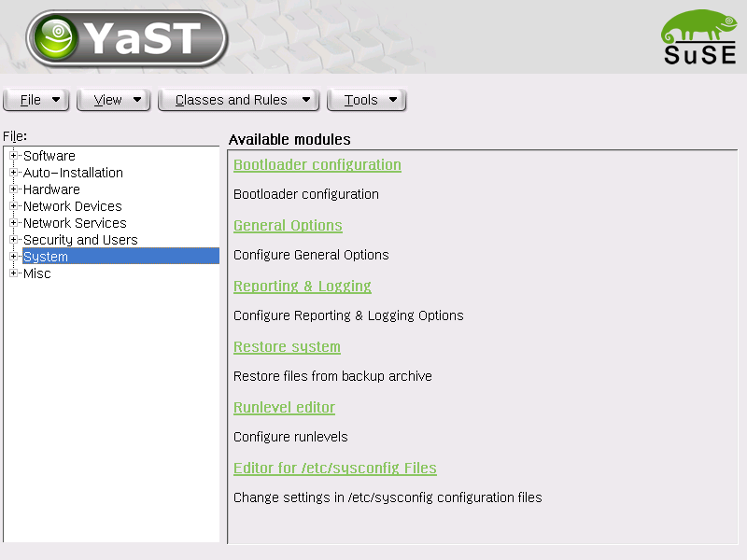
Task: Open the Tools dropdown menu
Action: (x=366, y=100)
